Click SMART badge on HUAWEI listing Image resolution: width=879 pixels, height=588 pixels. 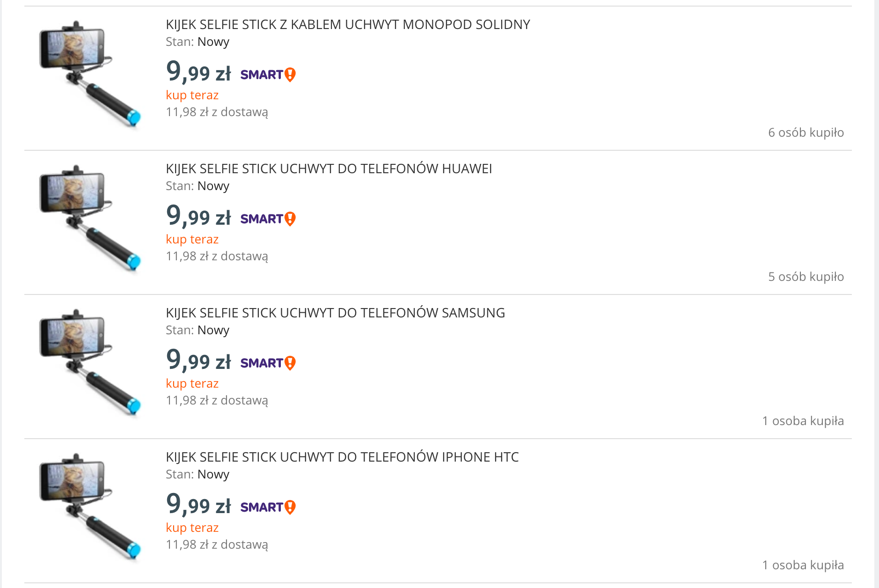click(268, 219)
